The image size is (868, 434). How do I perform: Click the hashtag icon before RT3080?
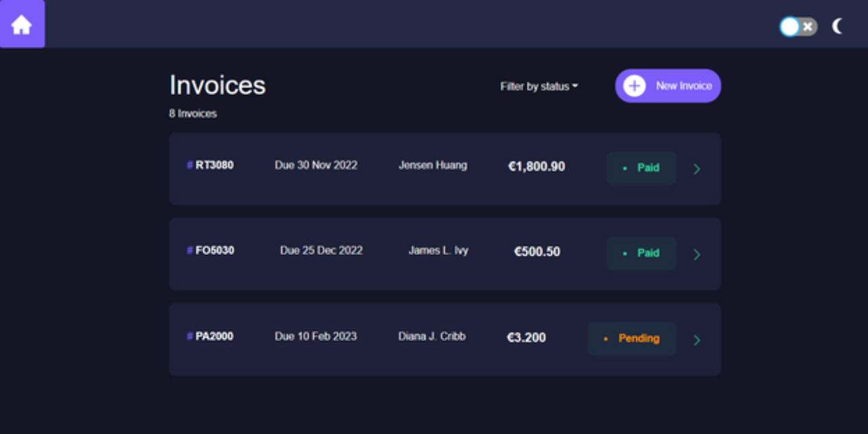click(x=188, y=165)
